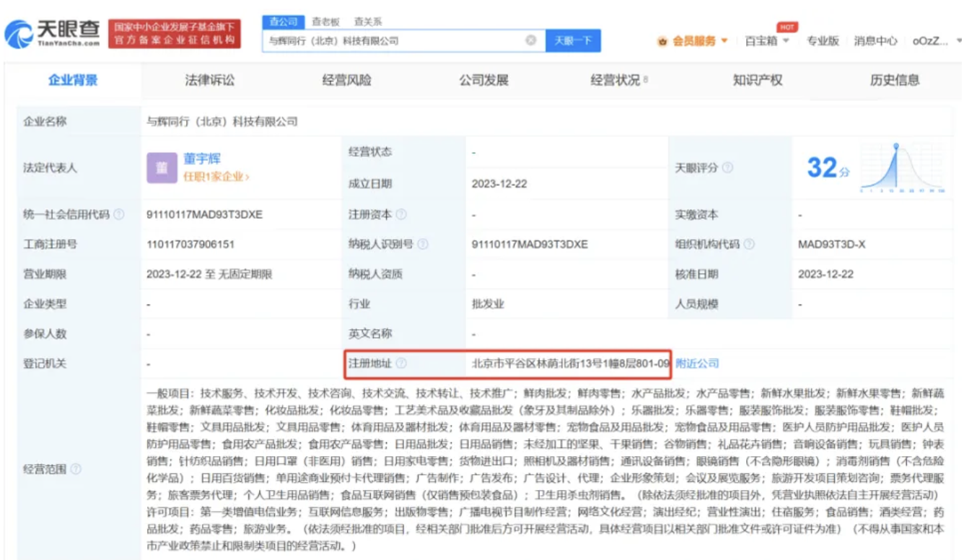Click help icon next to 纳税人识别号
This screenshot has height=560, width=977.
[423, 245]
